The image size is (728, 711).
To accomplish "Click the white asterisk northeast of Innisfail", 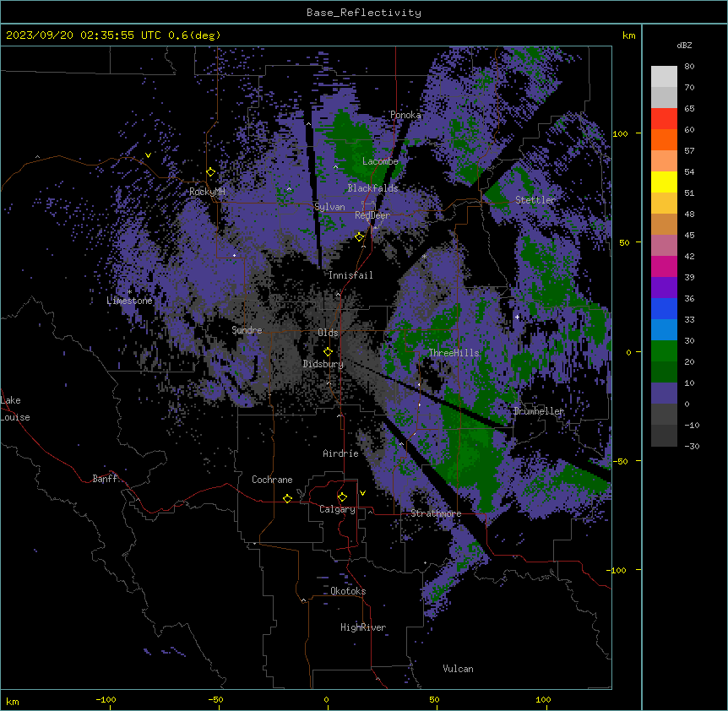I will tap(424, 256).
